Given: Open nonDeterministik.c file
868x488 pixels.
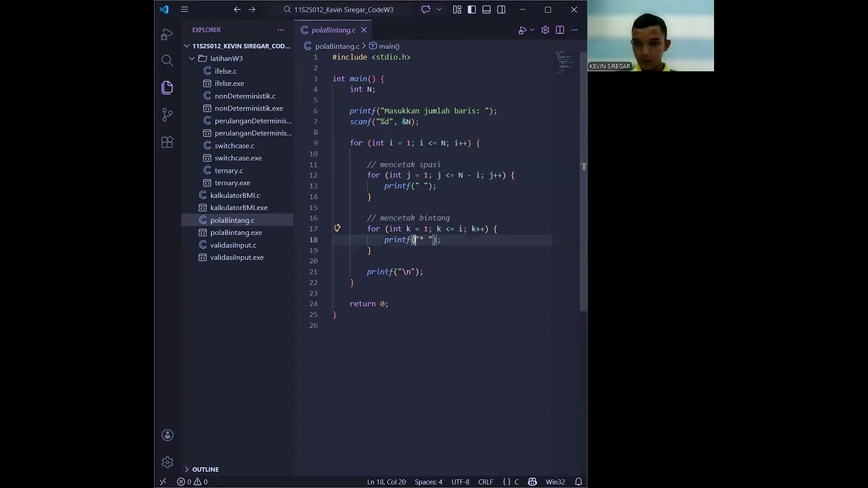Looking at the screenshot, I should [237, 96].
